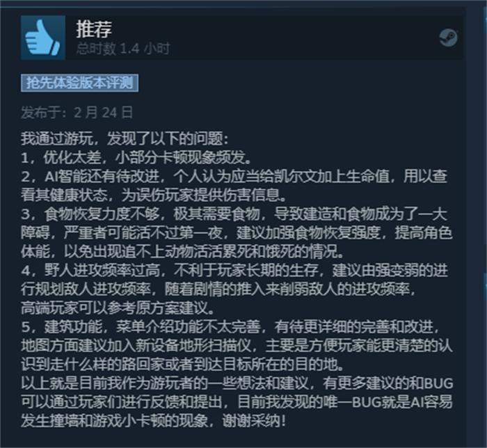
Task: Click the intro line 我通过游玩，发现了以下的问题
Action: 125,138
